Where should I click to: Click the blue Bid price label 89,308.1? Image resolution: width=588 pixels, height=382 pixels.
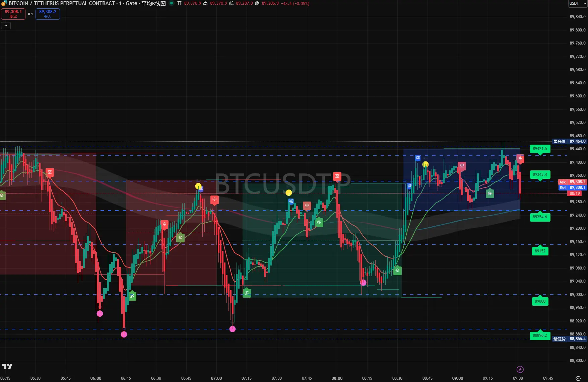pos(572,188)
